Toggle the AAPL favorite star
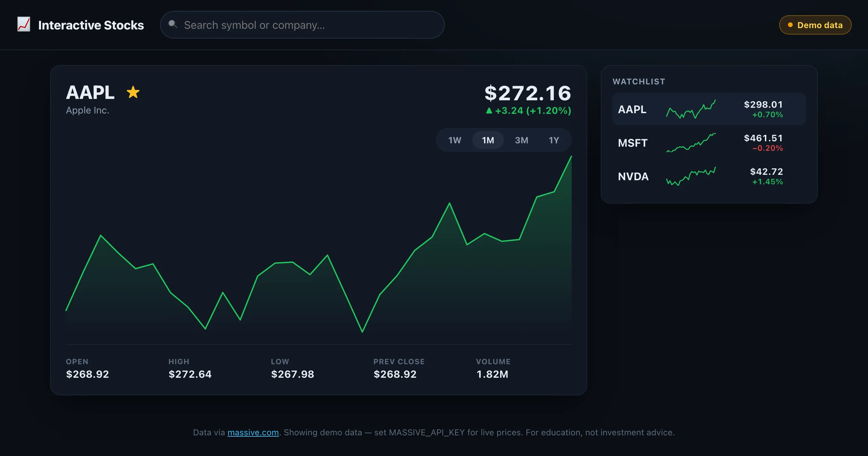Viewport: 868px width, 456px height. tap(133, 92)
